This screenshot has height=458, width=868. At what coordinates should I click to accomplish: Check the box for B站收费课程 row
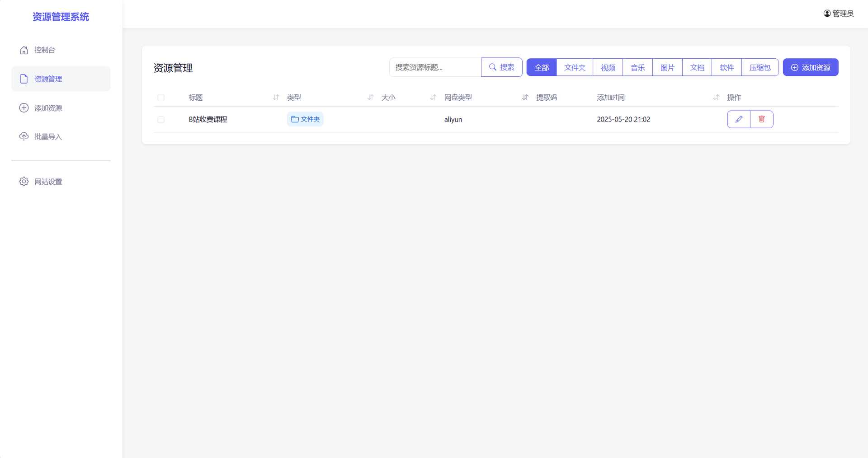[161, 120]
